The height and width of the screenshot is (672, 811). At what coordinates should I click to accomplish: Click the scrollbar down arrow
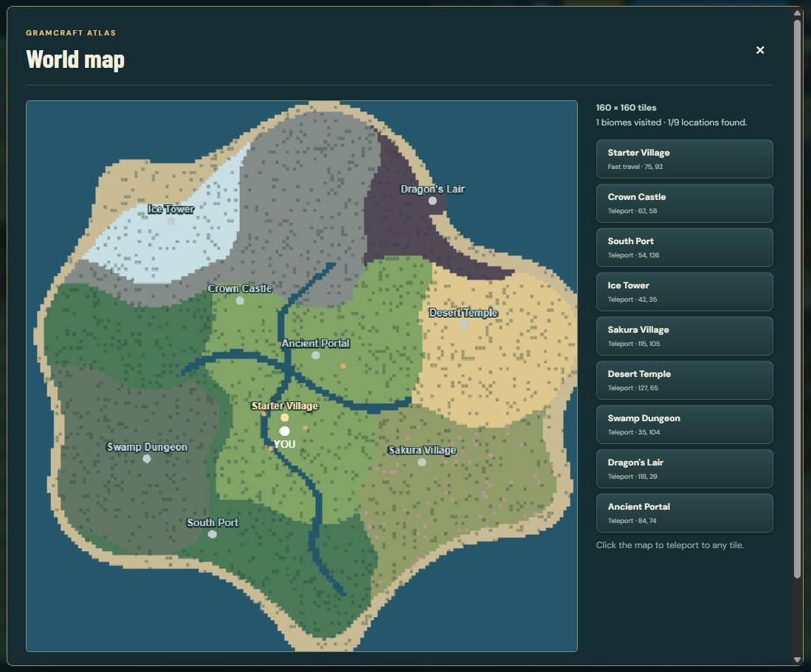(x=797, y=659)
